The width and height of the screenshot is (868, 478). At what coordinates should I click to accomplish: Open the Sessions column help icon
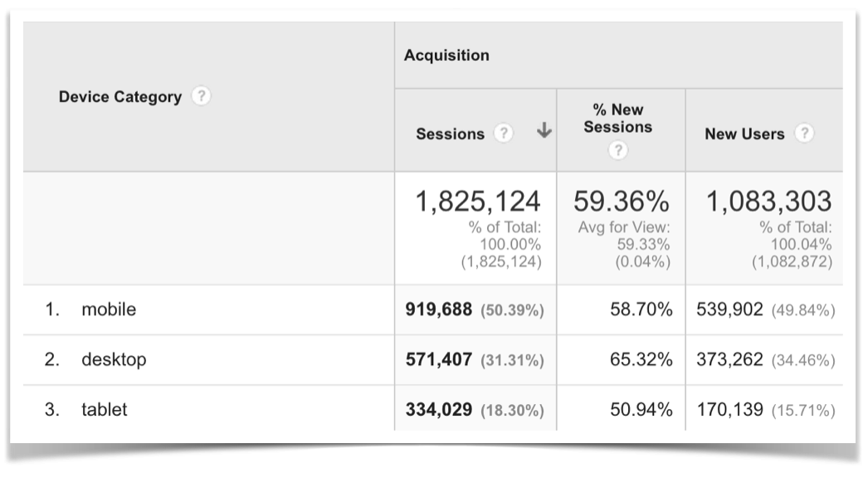tap(502, 134)
